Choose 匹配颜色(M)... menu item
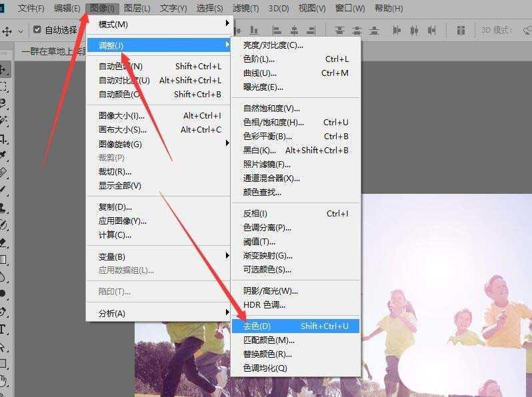This screenshot has height=397, width=532. pyautogui.click(x=295, y=340)
